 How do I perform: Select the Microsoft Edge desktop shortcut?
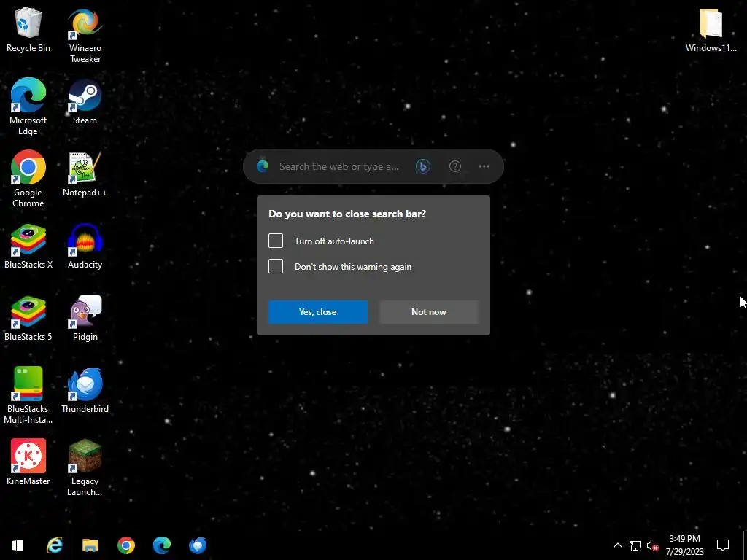(28, 107)
